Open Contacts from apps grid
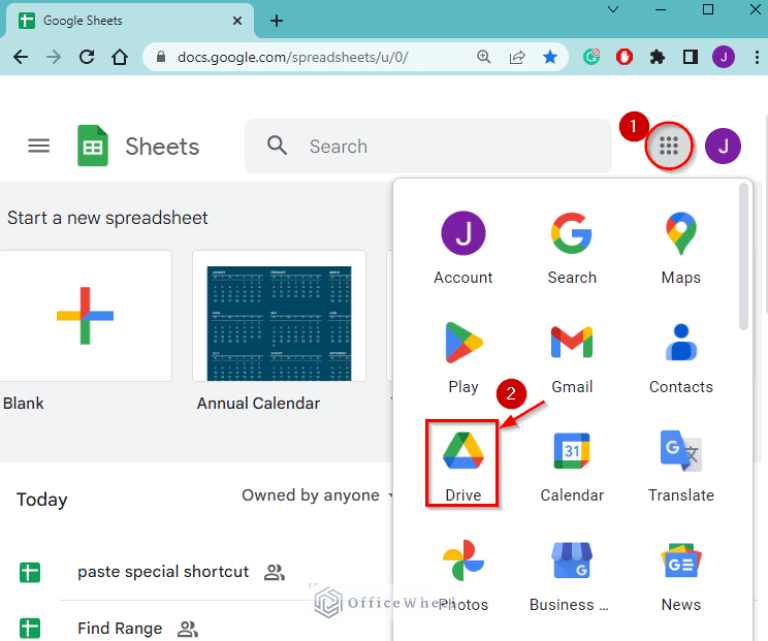The height and width of the screenshot is (641, 768). pyautogui.click(x=680, y=353)
